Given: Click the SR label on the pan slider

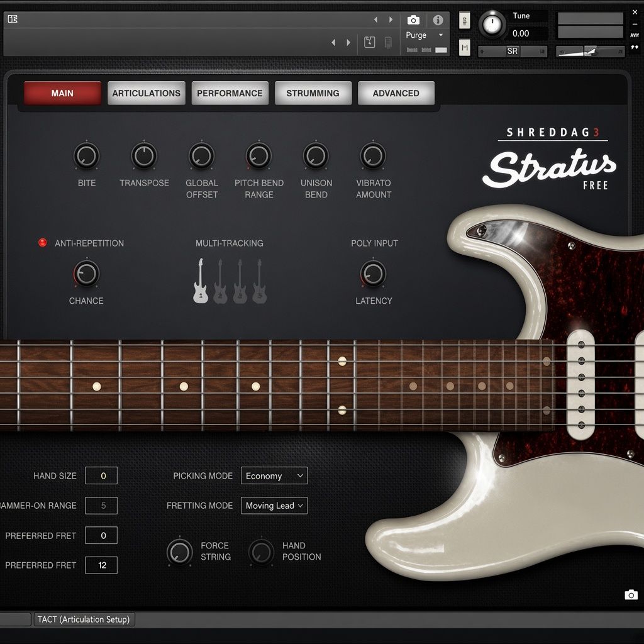Looking at the screenshot, I should tap(512, 52).
